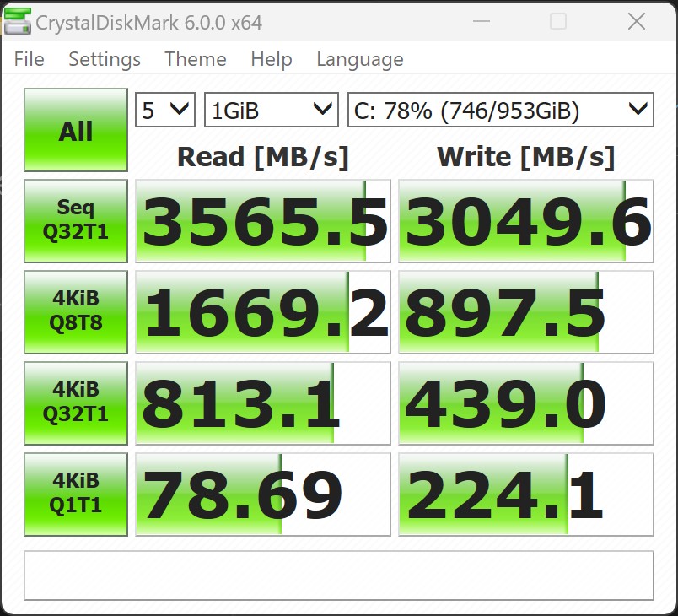Click the 4KiB Q32T1 write result 439.0
The width and height of the screenshot is (678, 616).
[526, 403]
